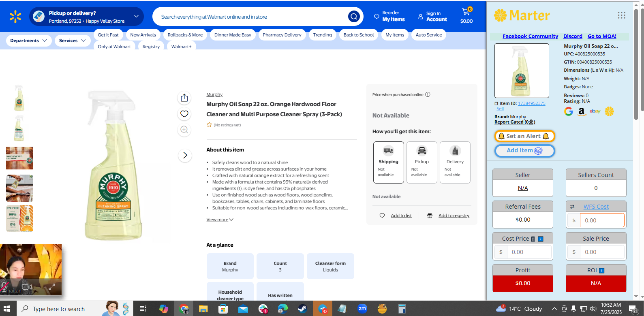Click the share icon beside product image
644x316 pixels.
tap(184, 98)
